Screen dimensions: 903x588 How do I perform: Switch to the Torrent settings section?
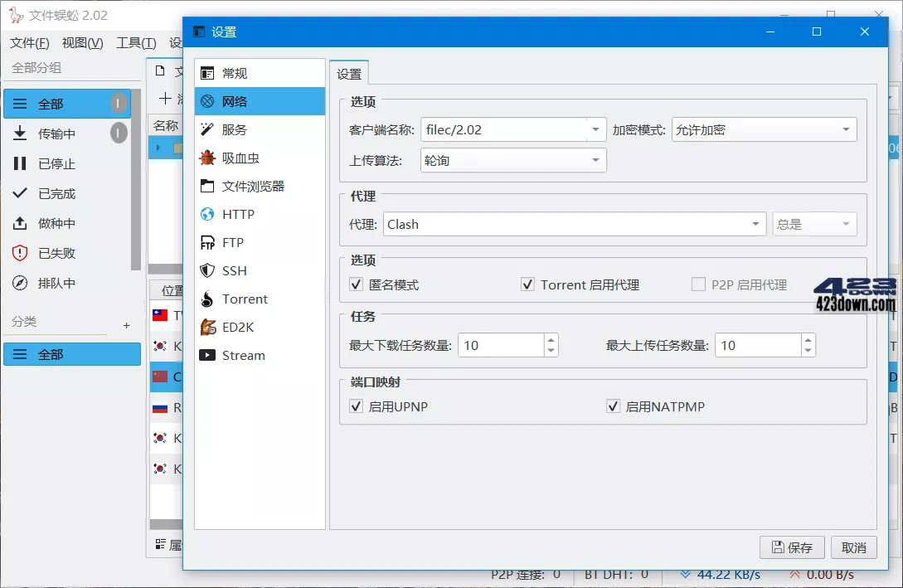click(x=243, y=299)
